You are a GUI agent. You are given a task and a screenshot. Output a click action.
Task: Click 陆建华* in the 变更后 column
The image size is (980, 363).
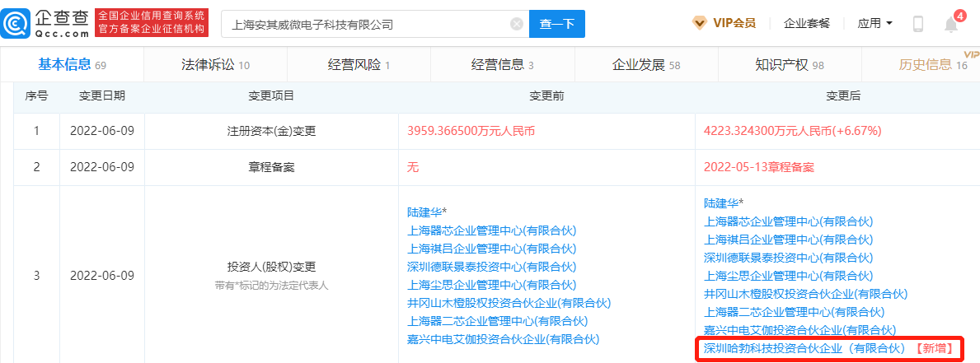pos(723,203)
